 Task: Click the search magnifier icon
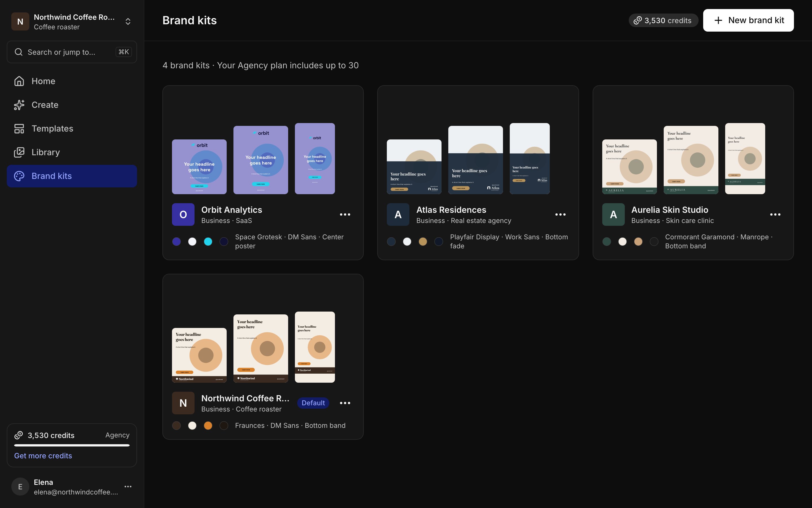click(18, 52)
